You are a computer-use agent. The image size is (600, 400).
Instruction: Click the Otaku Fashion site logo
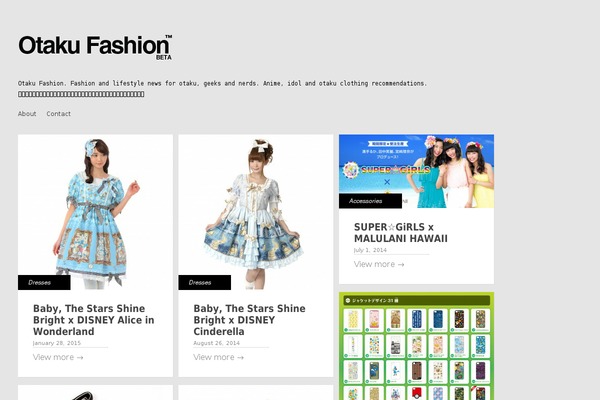95,47
